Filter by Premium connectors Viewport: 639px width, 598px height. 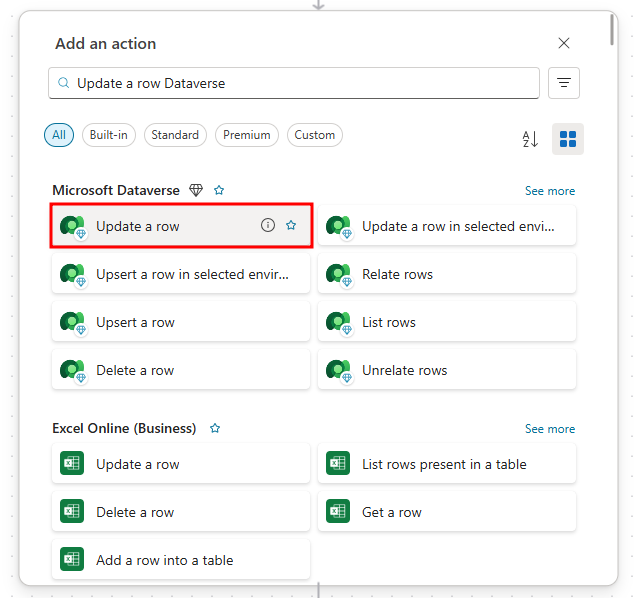pyautogui.click(x=247, y=135)
